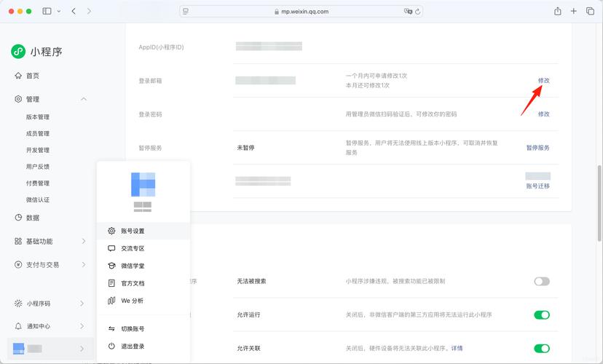Screen dimensions: 603x364
Task: Open 微信认证 in sidebar
Action: (x=38, y=199)
